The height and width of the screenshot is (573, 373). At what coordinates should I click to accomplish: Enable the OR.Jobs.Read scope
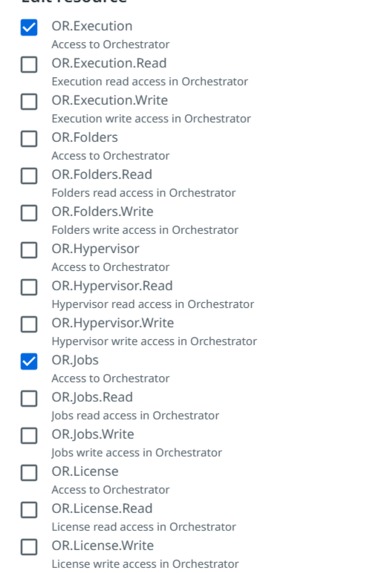(29, 398)
